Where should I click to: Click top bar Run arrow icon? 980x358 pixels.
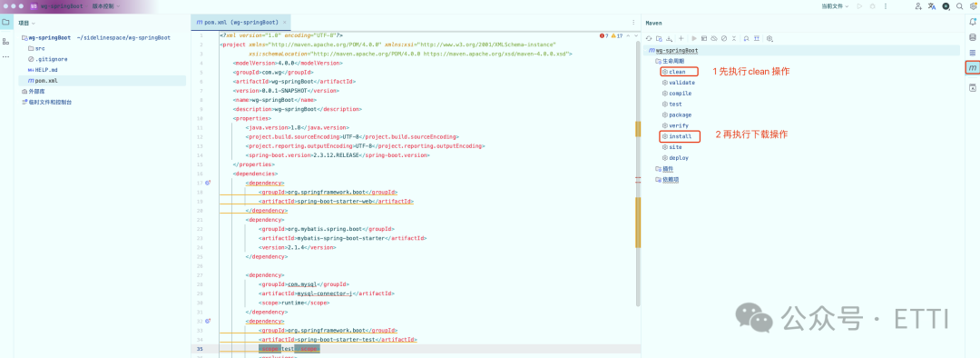[x=860, y=5]
